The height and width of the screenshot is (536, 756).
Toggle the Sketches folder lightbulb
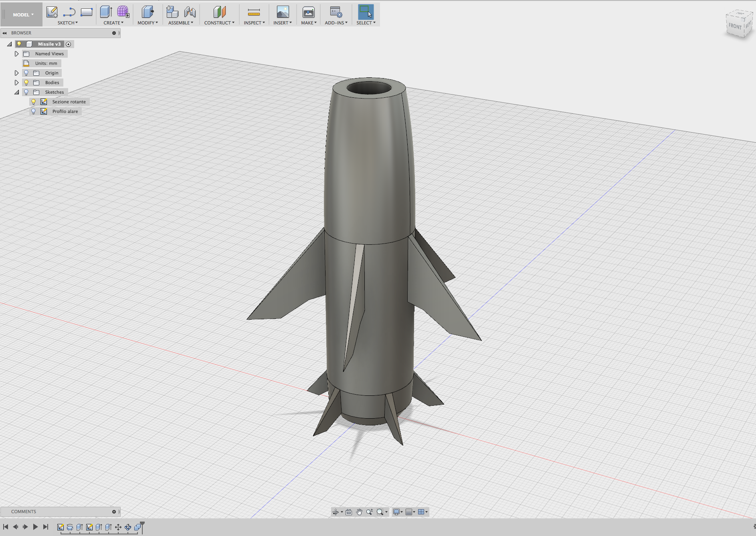26,92
